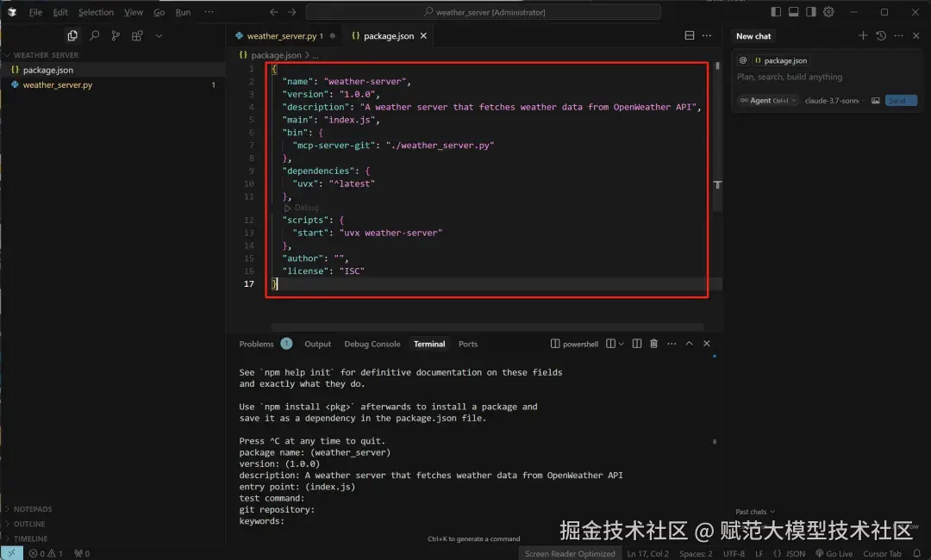Select weather_server.py in the explorer
Image resolution: width=931 pixels, height=560 pixels.
point(113,84)
